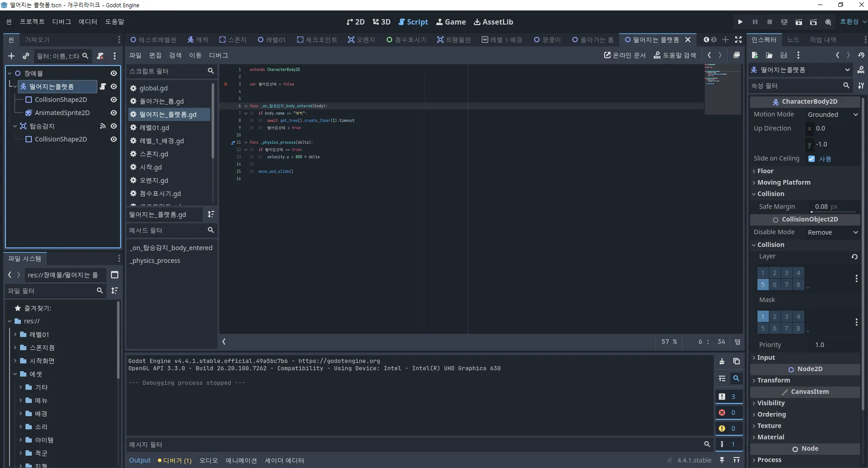The image size is (868, 468).
Task: Open the object history icon in the inspector
Action: [861, 55]
